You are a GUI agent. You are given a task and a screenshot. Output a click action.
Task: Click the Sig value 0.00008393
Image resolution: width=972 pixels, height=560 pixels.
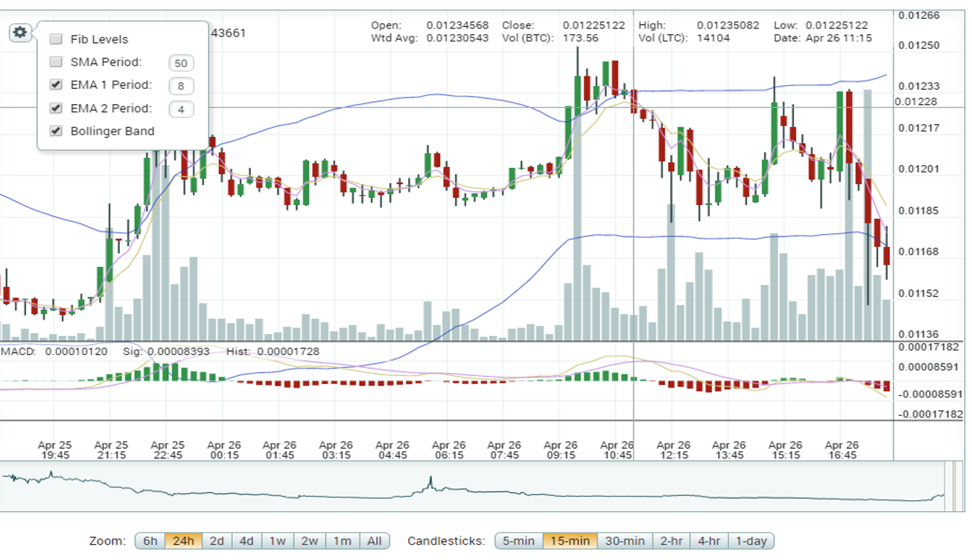[178, 351]
